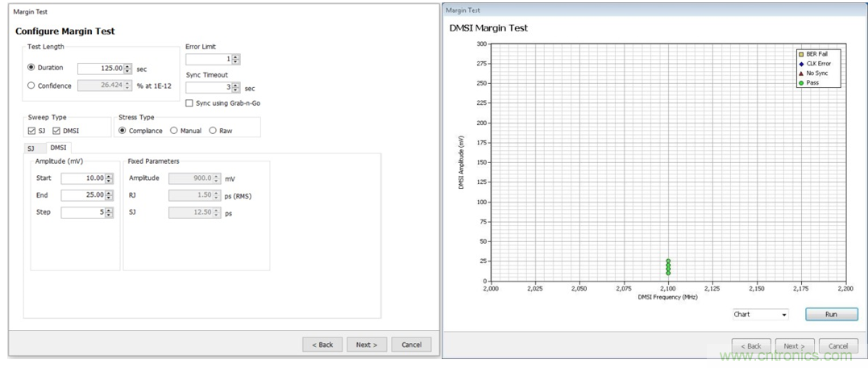The image size is (868, 368).
Task: Click the Sync Timeout spinner arrows
Action: point(235,88)
